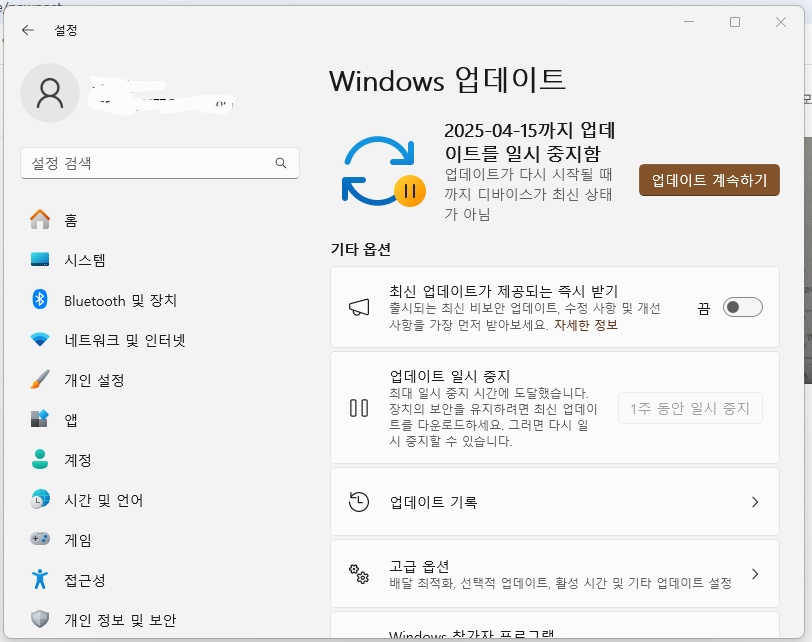Click the 설정 검색 input field

pos(160,163)
